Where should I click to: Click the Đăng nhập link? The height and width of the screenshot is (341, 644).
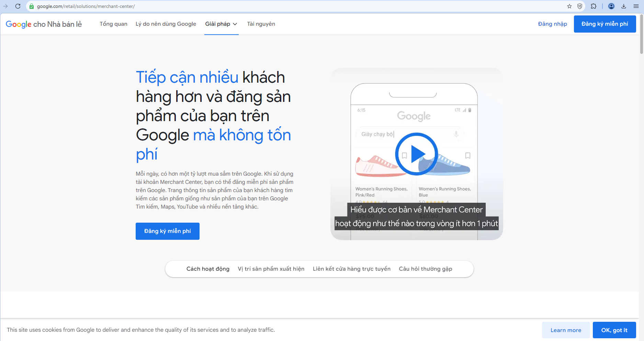[552, 24]
